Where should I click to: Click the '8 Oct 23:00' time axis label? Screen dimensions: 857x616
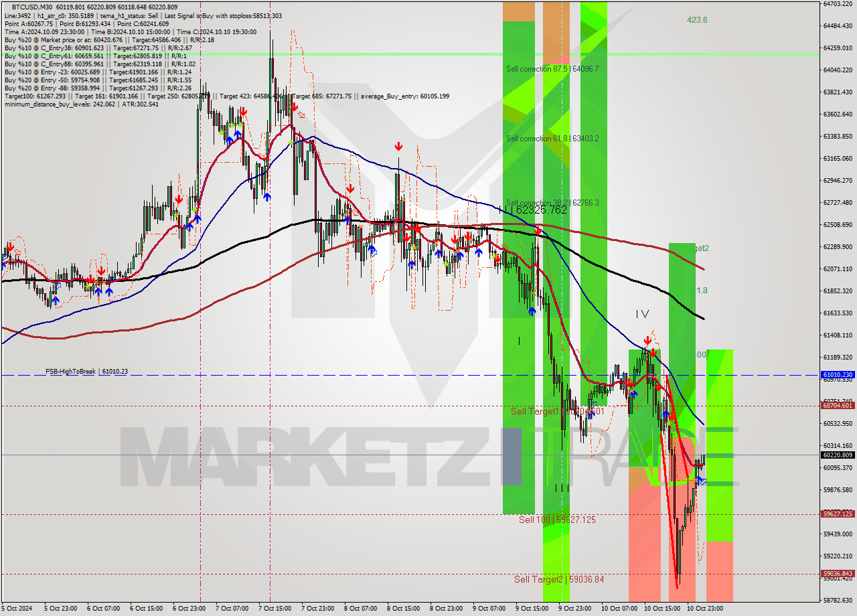(x=447, y=609)
